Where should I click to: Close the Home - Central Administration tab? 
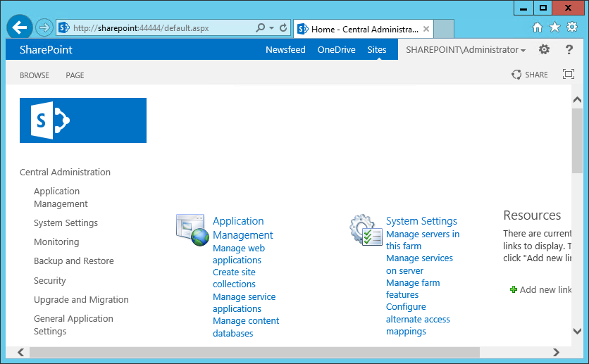(x=426, y=29)
